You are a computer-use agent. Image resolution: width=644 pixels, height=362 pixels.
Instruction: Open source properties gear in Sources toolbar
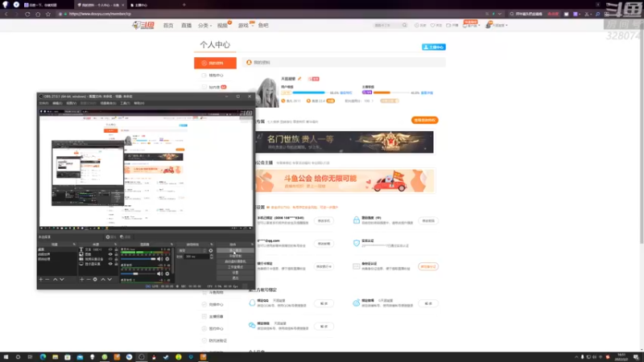95,279
